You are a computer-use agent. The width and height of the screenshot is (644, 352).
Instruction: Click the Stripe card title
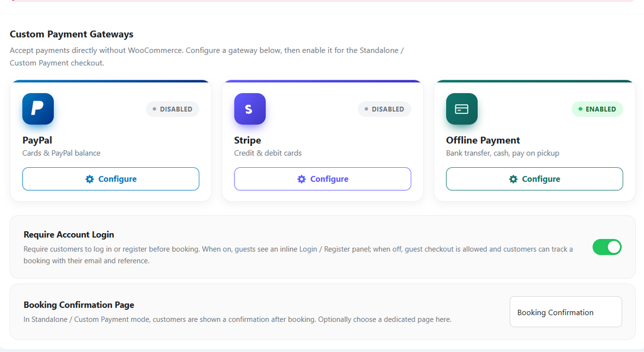point(247,140)
